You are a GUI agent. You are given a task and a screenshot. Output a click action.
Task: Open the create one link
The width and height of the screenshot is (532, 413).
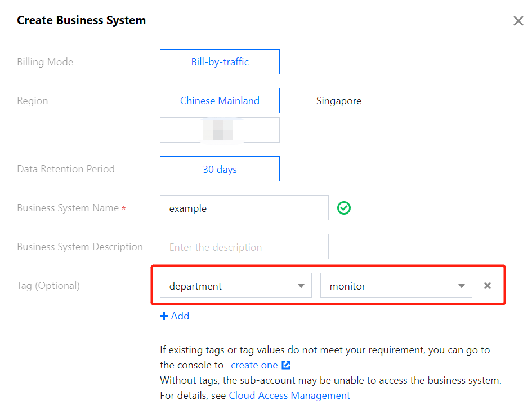[x=254, y=365]
